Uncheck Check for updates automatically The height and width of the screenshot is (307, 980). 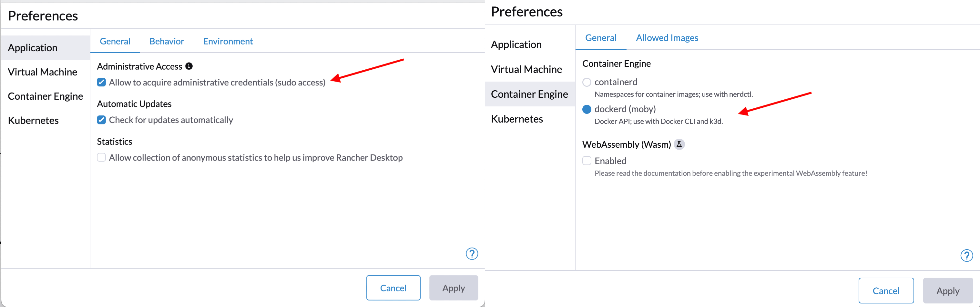click(101, 120)
